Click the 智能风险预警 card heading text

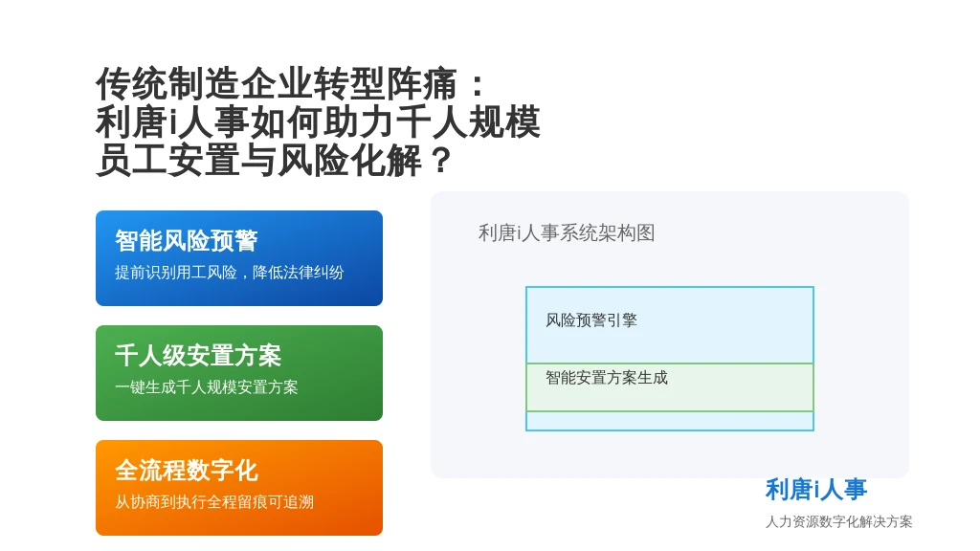(187, 240)
